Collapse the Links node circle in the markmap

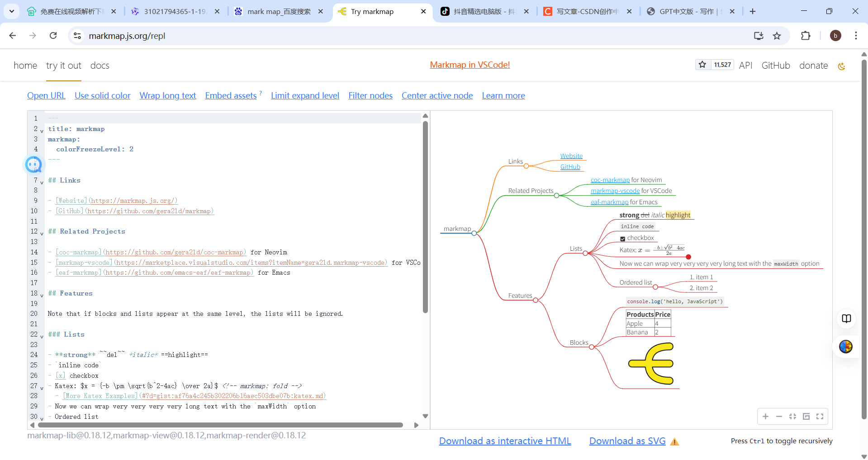tap(526, 166)
